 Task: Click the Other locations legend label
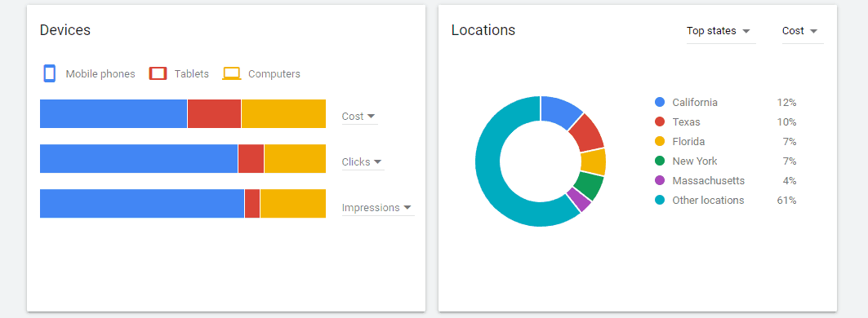tap(708, 201)
